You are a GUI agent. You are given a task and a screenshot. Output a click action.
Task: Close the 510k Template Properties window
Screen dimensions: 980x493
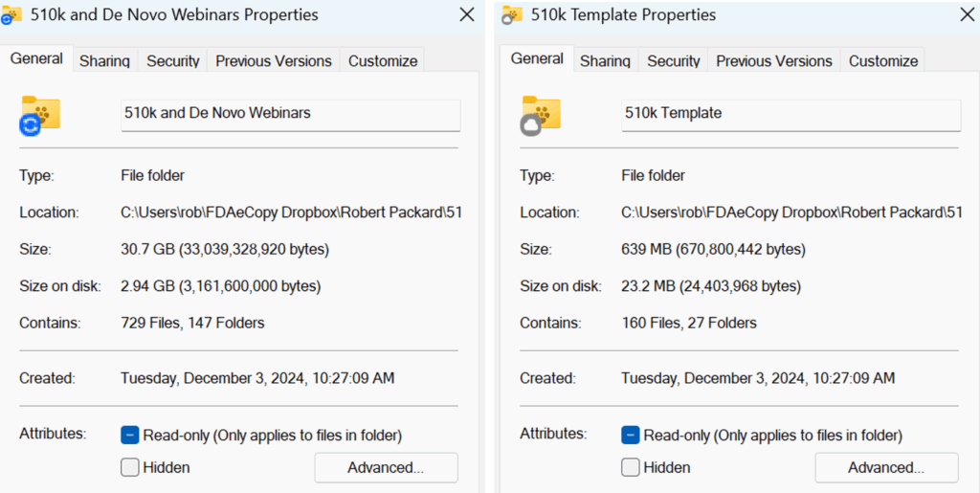(967, 14)
